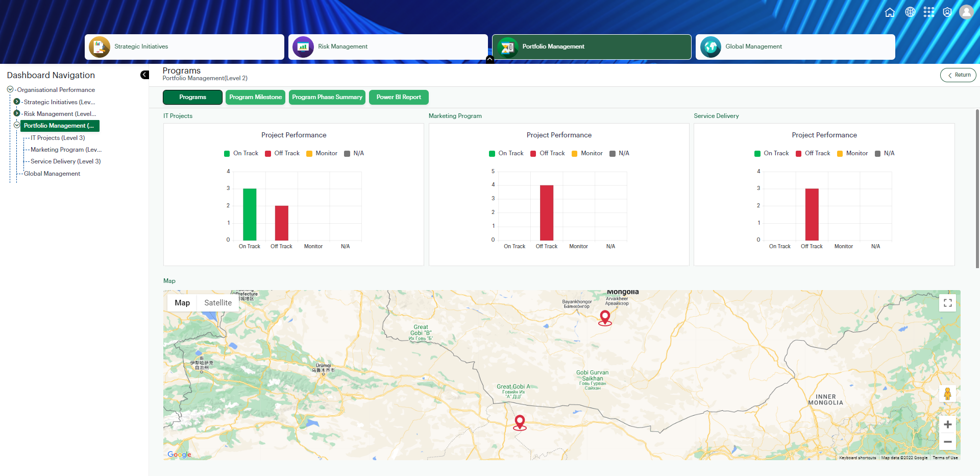Click green On Track bar in IT Projects
Viewport: 980px width, 476px height.
pos(250,215)
